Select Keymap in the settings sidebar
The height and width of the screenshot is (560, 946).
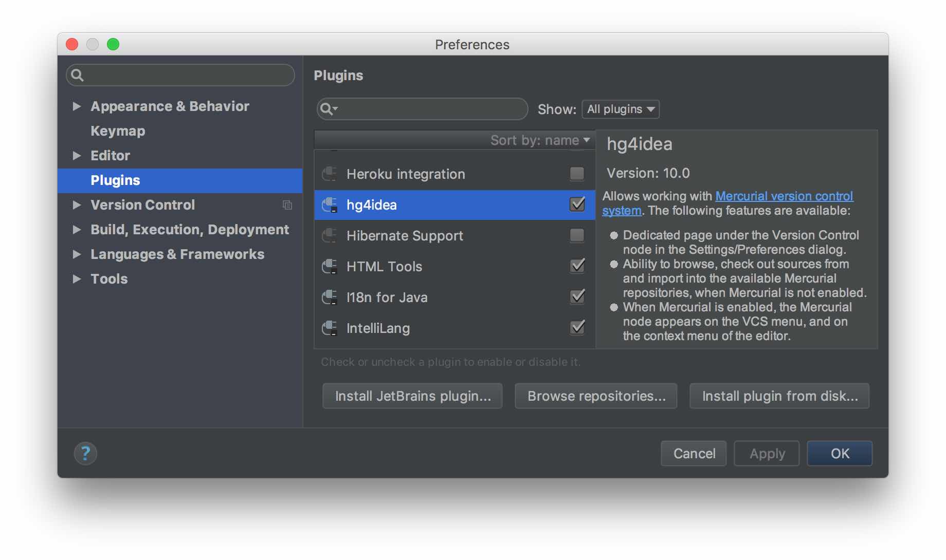[x=118, y=131]
